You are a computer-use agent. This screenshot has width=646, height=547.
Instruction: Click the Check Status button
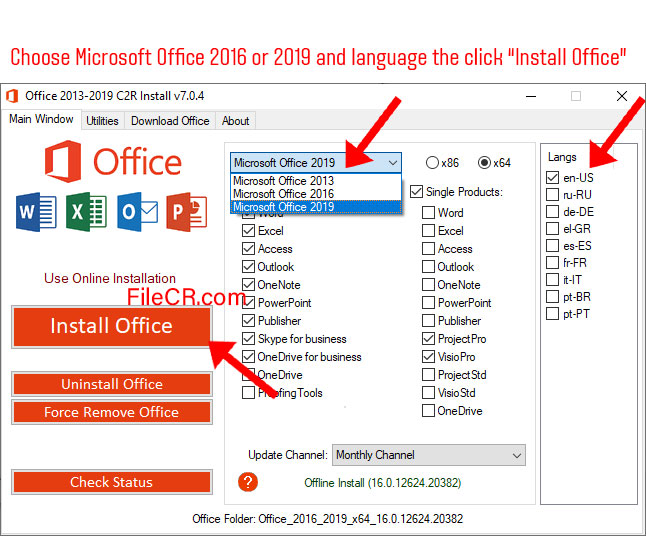pyautogui.click(x=112, y=482)
